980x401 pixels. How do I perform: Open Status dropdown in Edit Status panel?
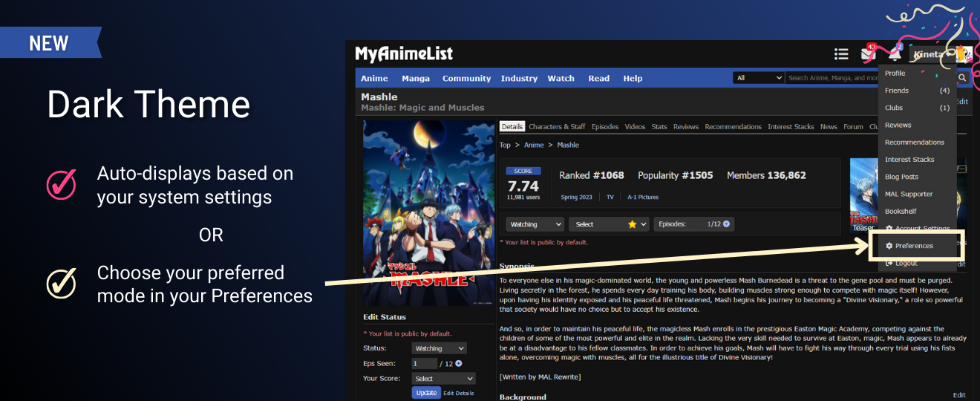[x=439, y=348]
